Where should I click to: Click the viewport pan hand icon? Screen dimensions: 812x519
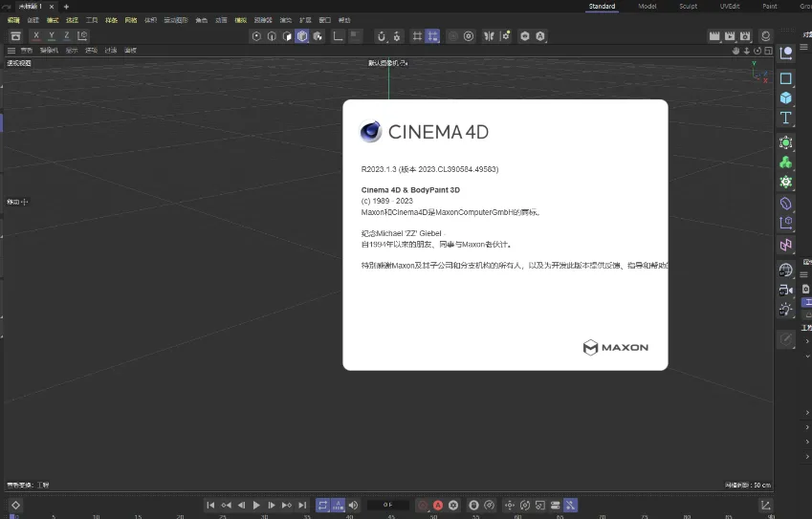(x=735, y=51)
